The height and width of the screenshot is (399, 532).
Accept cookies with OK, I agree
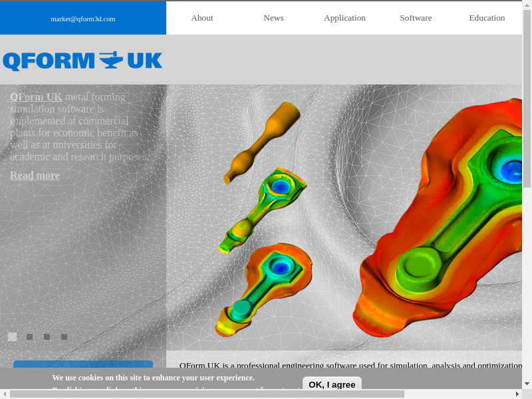pyautogui.click(x=332, y=384)
